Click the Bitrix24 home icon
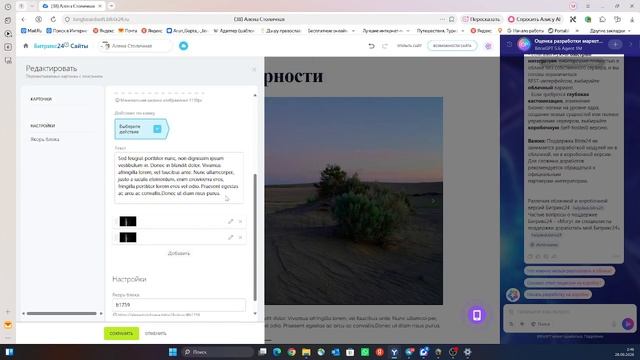The height and width of the screenshot is (360, 640). coord(26,46)
